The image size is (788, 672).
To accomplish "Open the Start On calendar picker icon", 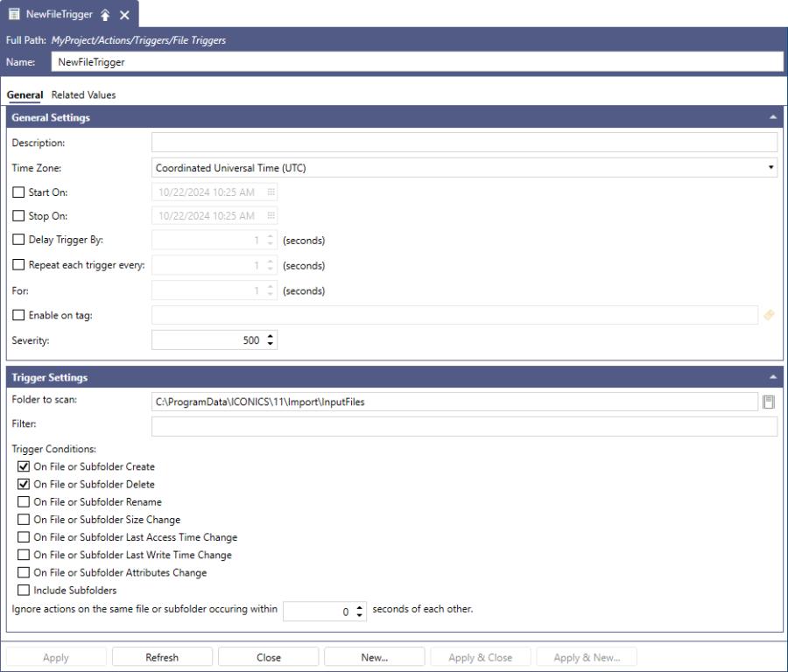I will 271,192.
